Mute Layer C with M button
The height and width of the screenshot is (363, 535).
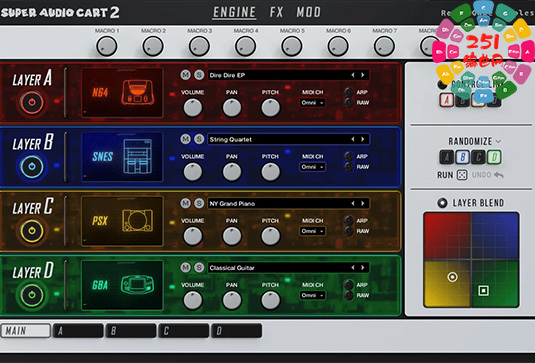pyautogui.click(x=186, y=203)
